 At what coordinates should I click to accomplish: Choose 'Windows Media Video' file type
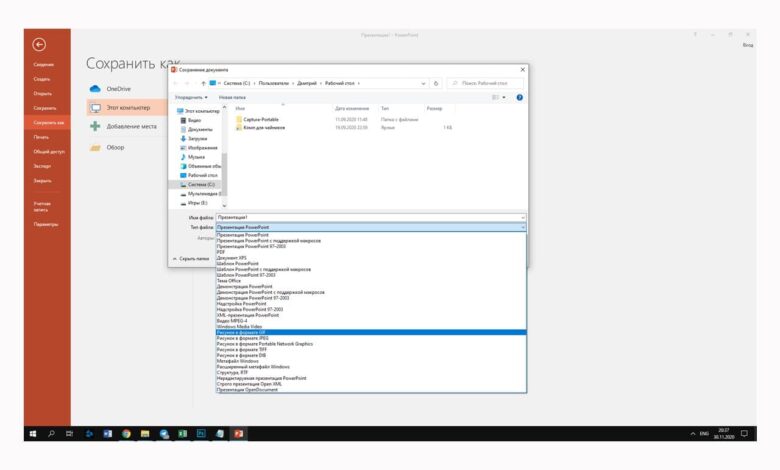click(x=371, y=327)
